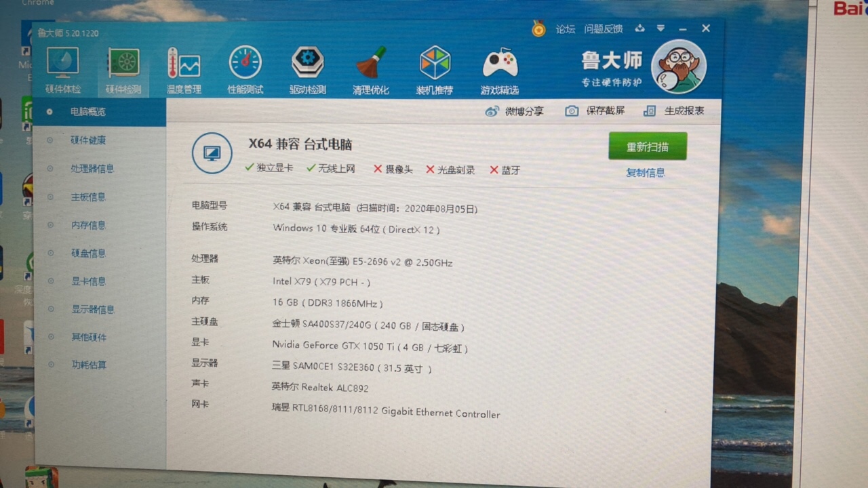The height and width of the screenshot is (488, 868).
Task: Go to 内存信息 sidebar entry
Action: coord(89,225)
